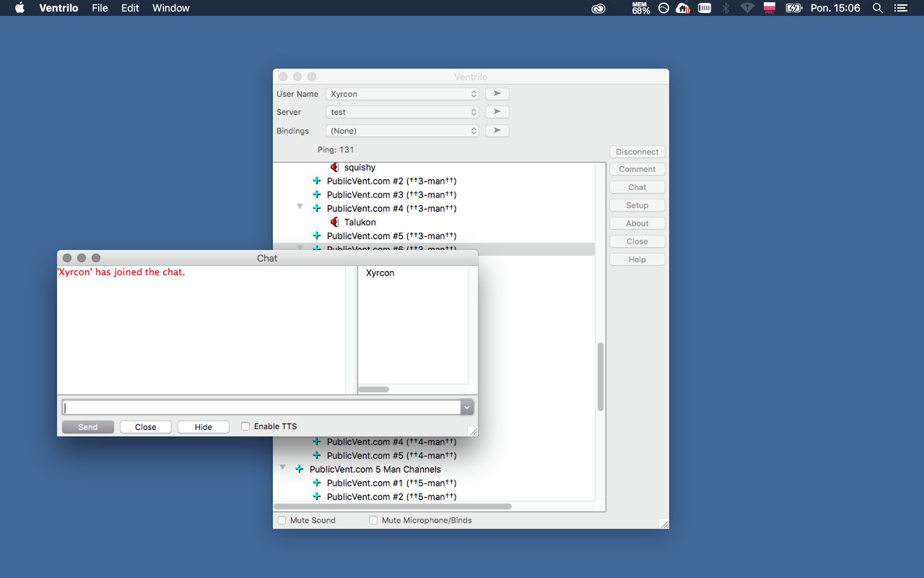Image resolution: width=924 pixels, height=578 pixels.
Task: Click plus icon of PublicVent.com #5 (3-man)
Action: click(x=316, y=236)
